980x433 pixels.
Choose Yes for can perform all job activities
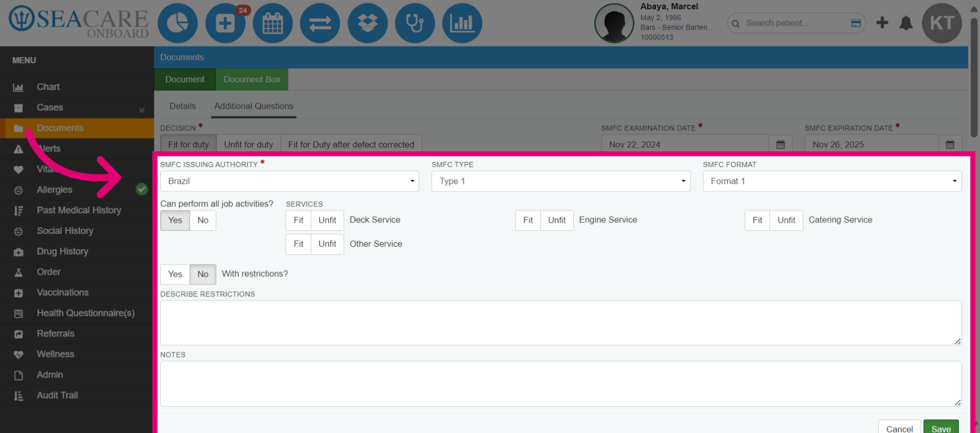point(175,220)
